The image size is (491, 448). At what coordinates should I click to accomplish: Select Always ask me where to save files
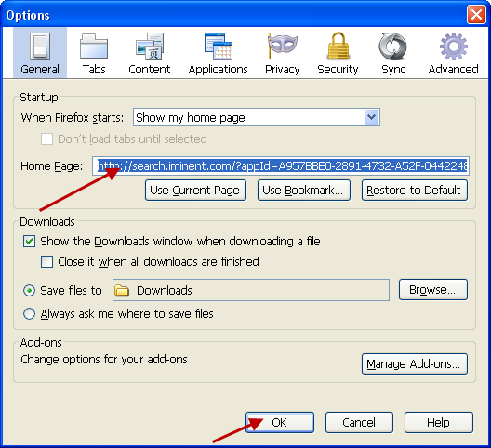pyautogui.click(x=29, y=314)
